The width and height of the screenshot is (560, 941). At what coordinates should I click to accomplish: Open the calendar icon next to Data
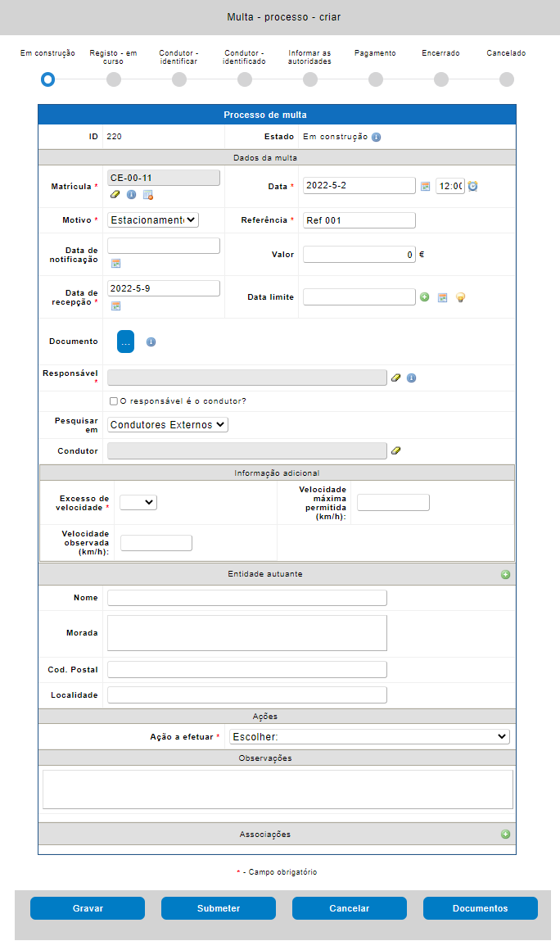[x=426, y=186]
